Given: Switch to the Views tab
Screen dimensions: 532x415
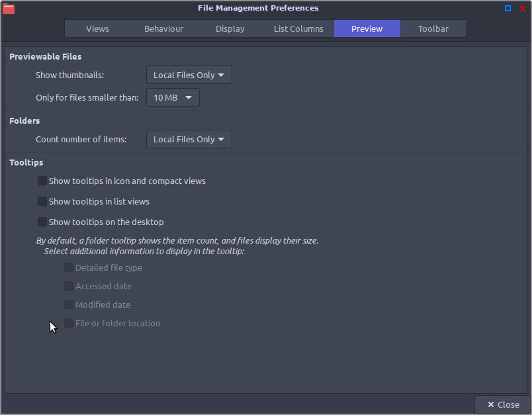Looking at the screenshot, I should [97, 28].
